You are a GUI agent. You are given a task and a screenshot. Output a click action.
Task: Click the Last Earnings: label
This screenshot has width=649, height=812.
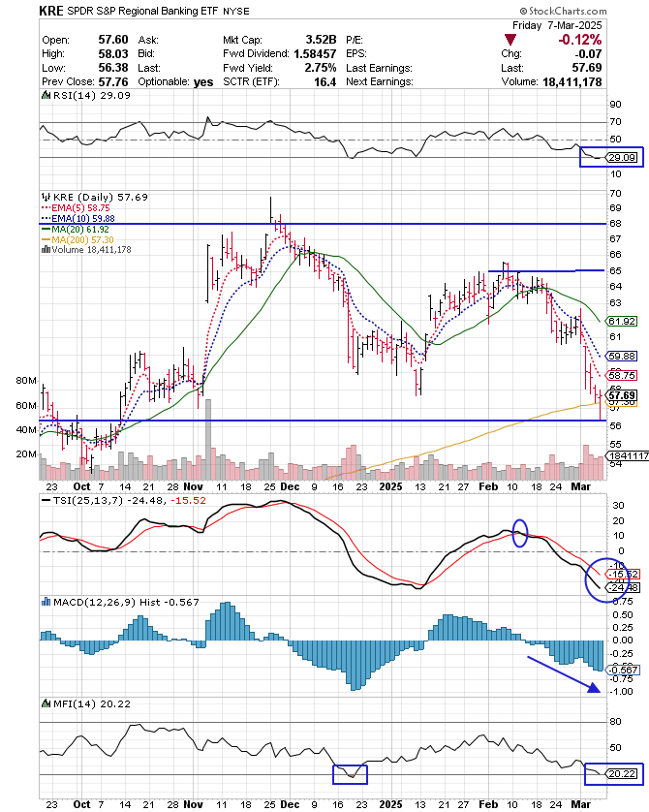(x=379, y=68)
